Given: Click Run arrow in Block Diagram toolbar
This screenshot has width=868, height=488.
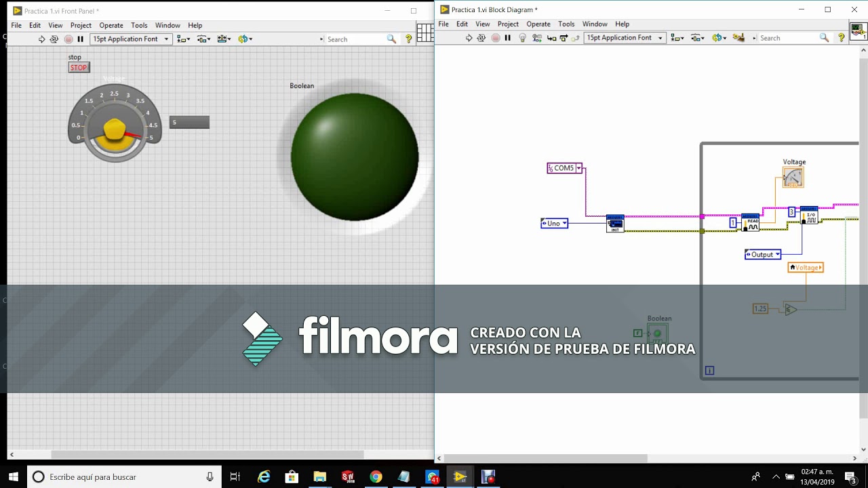Looking at the screenshot, I should 469,38.
